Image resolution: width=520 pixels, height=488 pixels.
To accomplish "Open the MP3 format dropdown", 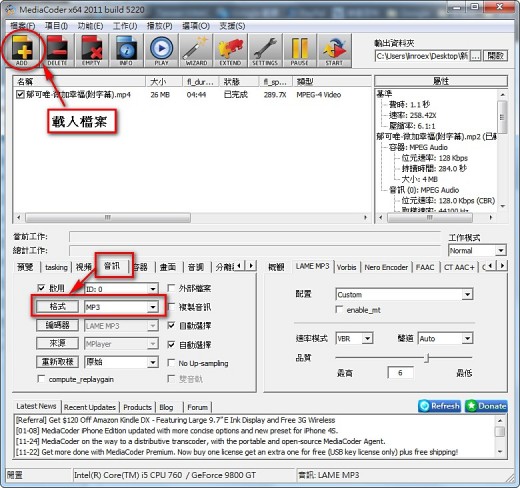I will point(121,307).
